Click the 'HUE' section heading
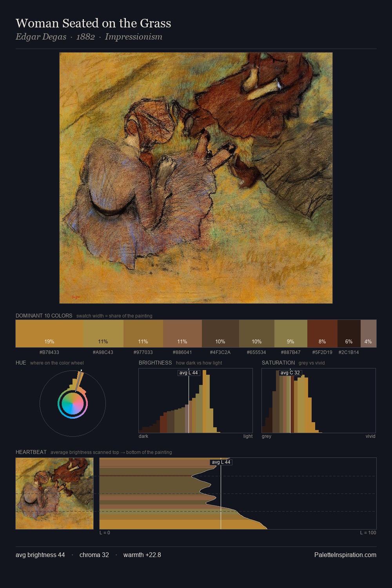The image size is (392, 588). tap(21, 363)
